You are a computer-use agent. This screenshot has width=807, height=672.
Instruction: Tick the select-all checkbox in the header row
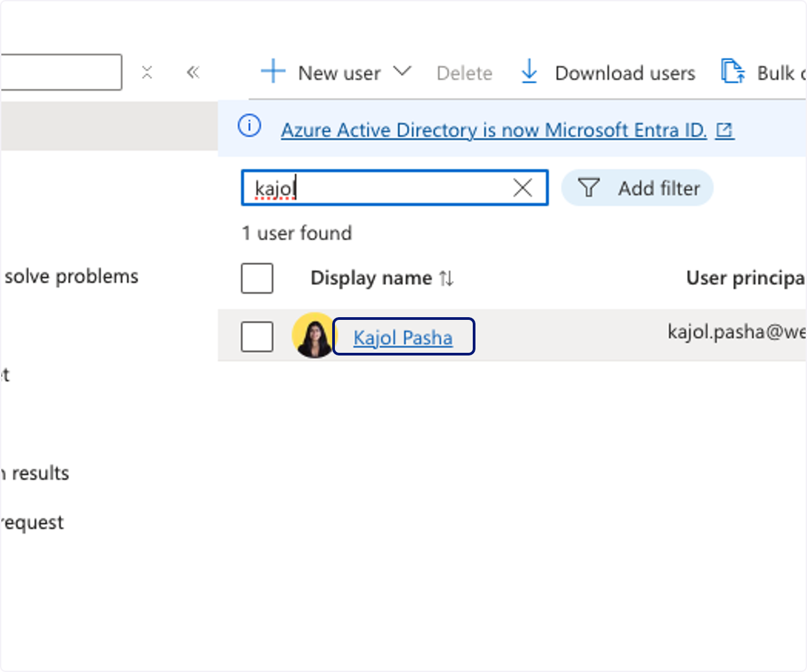click(x=257, y=278)
